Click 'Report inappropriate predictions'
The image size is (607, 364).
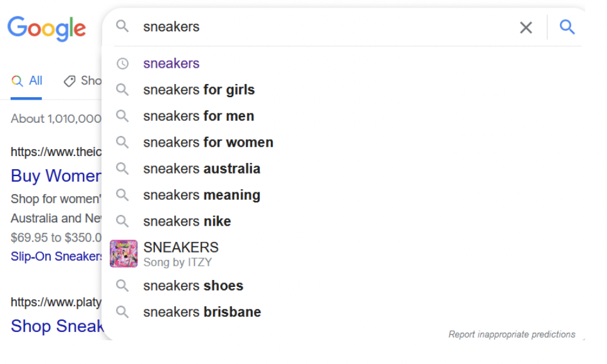(x=511, y=335)
